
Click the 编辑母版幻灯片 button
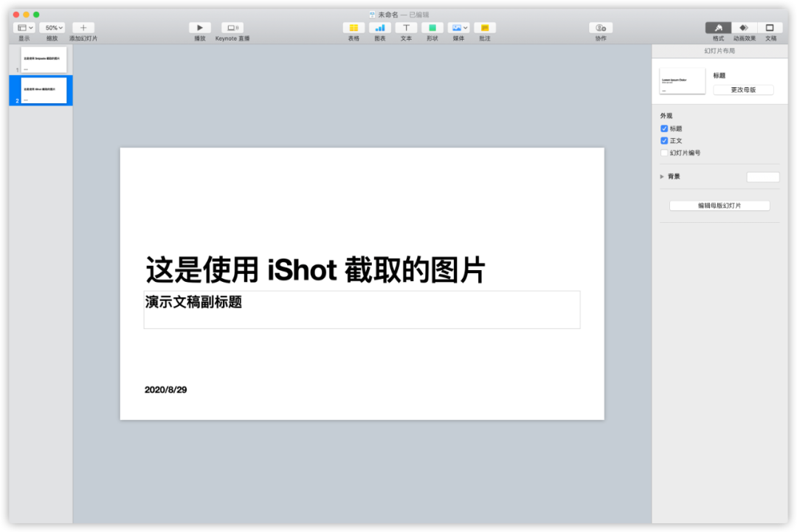coord(720,206)
